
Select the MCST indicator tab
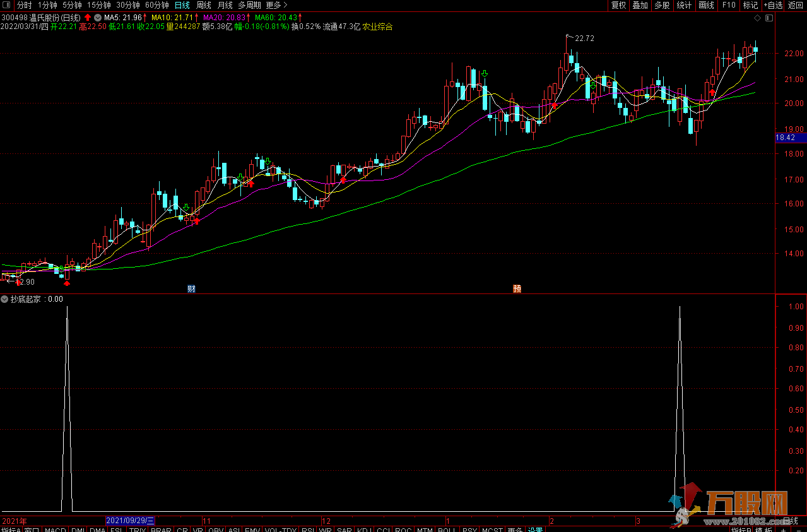pyautogui.click(x=492, y=531)
